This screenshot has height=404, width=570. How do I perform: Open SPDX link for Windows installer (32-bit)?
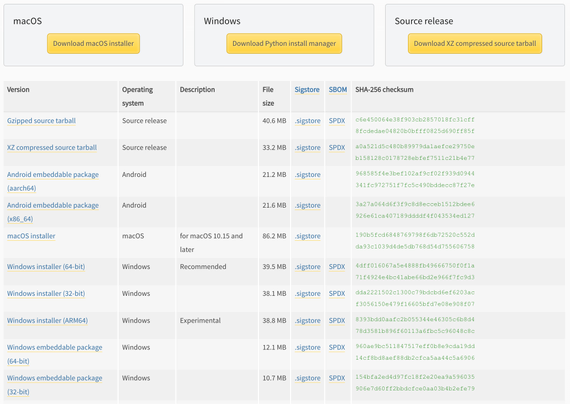pyautogui.click(x=337, y=293)
